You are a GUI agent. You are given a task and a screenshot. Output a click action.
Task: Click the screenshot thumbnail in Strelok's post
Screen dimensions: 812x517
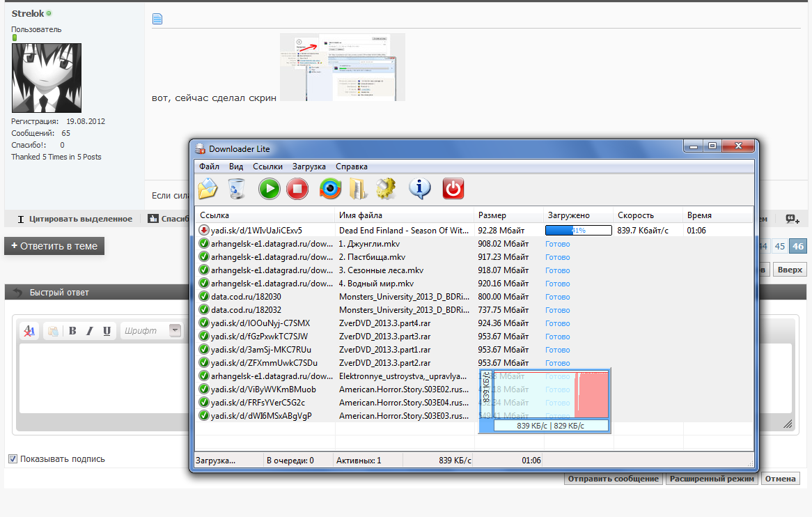(342, 68)
